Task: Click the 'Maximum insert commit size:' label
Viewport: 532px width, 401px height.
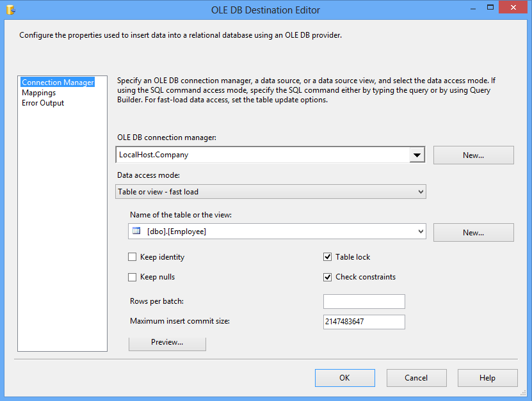Action: [x=180, y=321]
